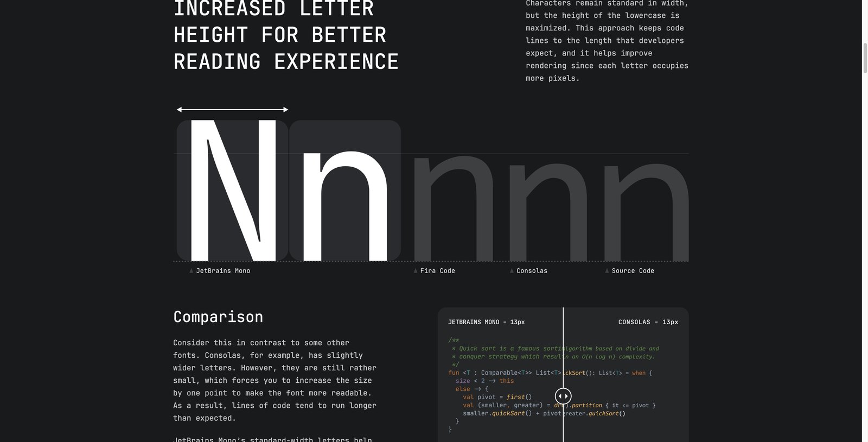Click the Fira Code font label

(x=437, y=270)
